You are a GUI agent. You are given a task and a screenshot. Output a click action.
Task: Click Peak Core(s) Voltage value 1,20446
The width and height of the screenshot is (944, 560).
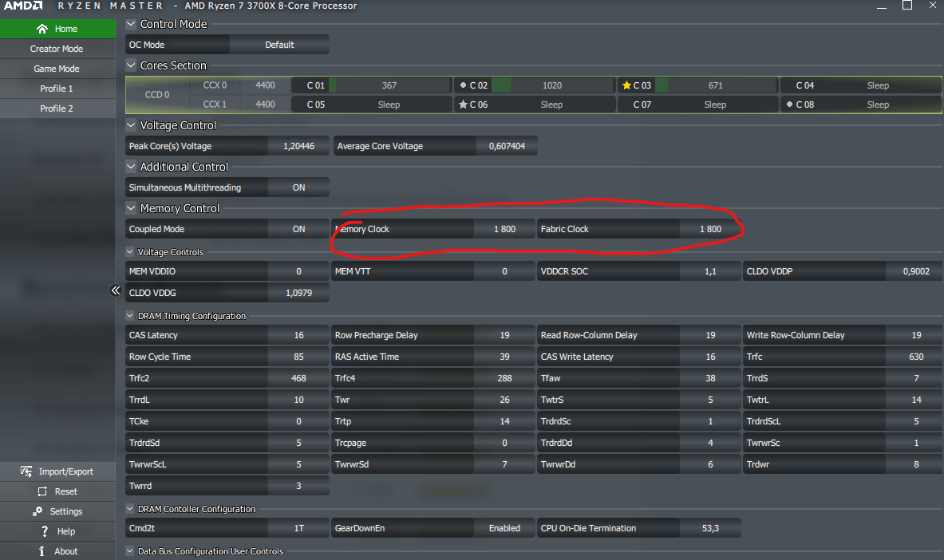click(298, 146)
